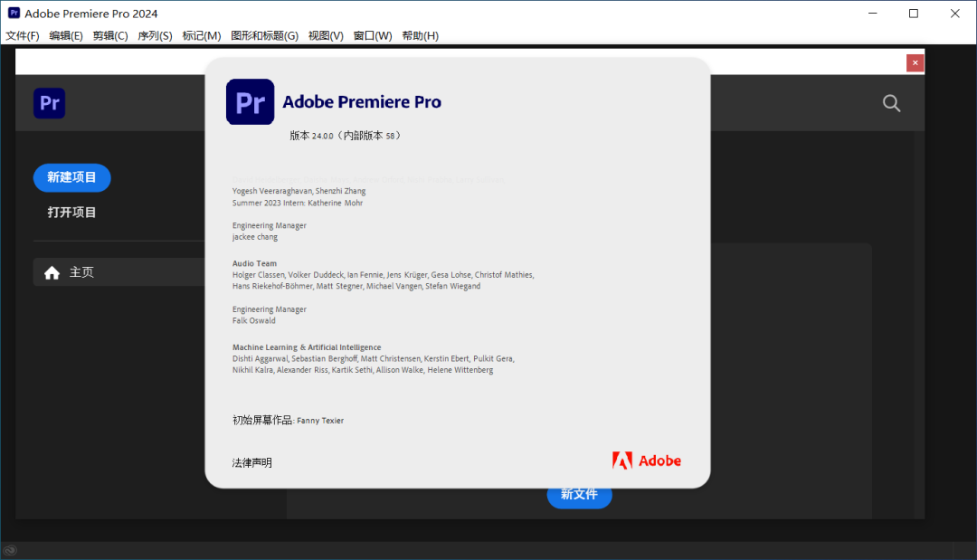Click the 新建项目 button
977x560 pixels.
[71, 177]
